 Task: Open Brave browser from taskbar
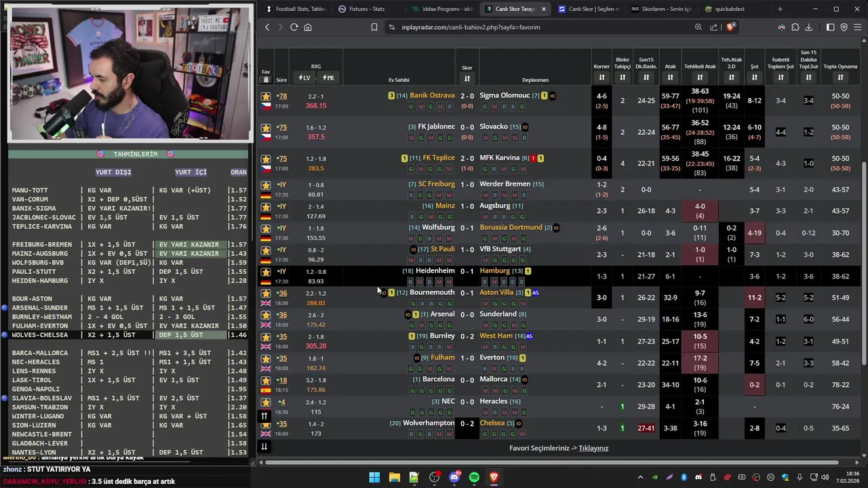[x=494, y=477]
